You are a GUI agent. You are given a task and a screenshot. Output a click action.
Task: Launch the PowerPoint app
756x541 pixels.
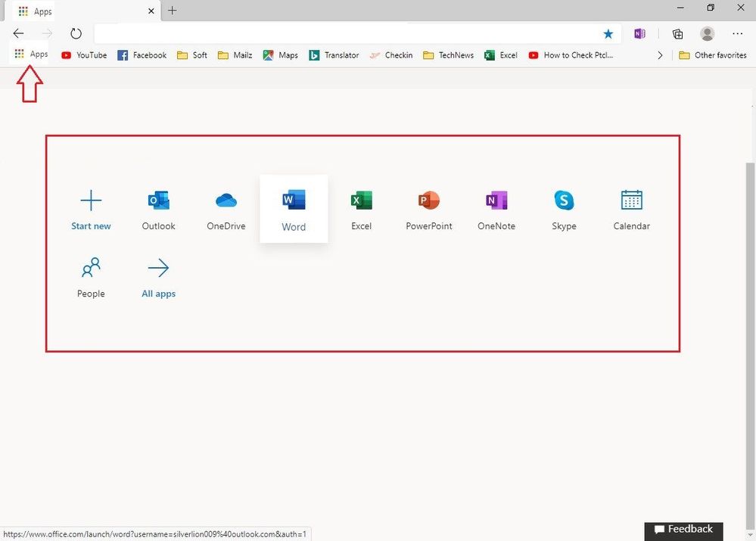[428, 209]
